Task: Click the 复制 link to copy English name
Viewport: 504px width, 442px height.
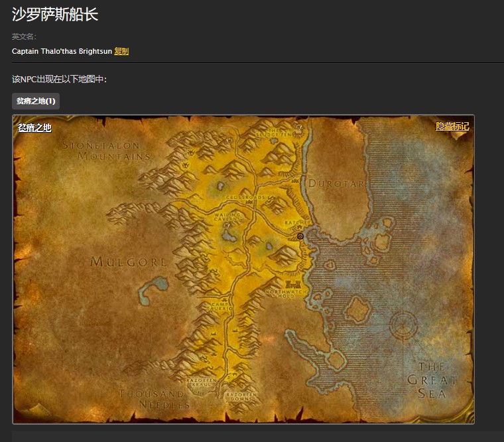Action: click(x=121, y=51)
